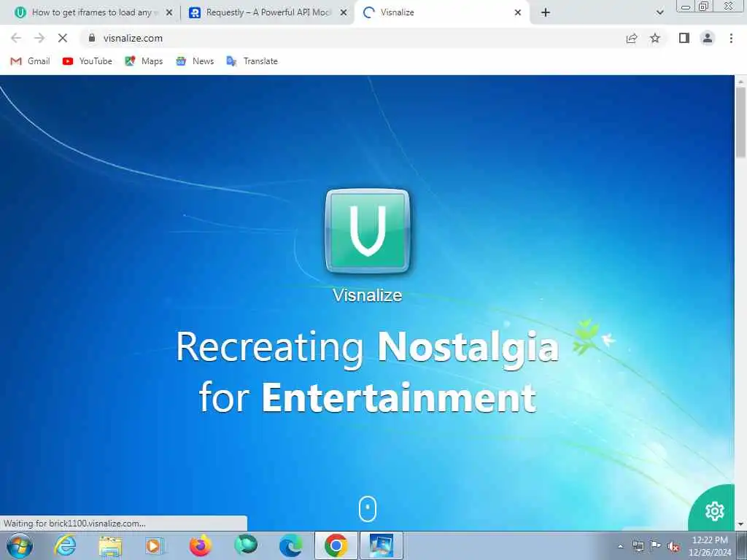Launch Microsoft Edge from taskbar
This screenshot has width=747, height=560.
point(290,545)
